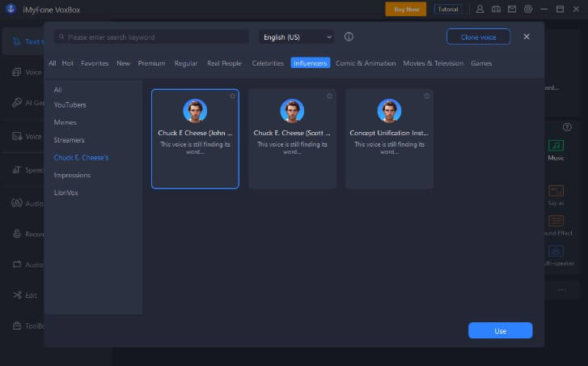The image size is (588, 366).
Task: Switch to the Regular tab
Action: [186, 63]
